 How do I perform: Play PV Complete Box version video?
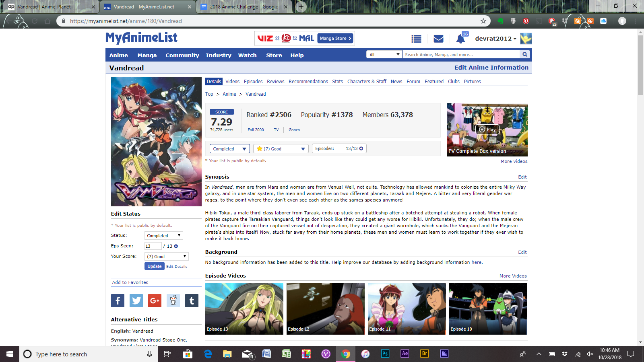tap(487, 130)
